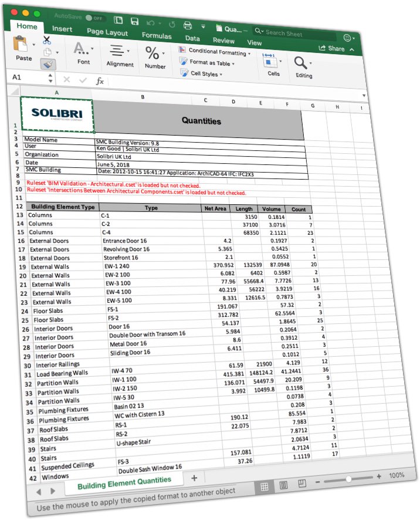
Task: Open the Data tab
Action: coord(192,38)
